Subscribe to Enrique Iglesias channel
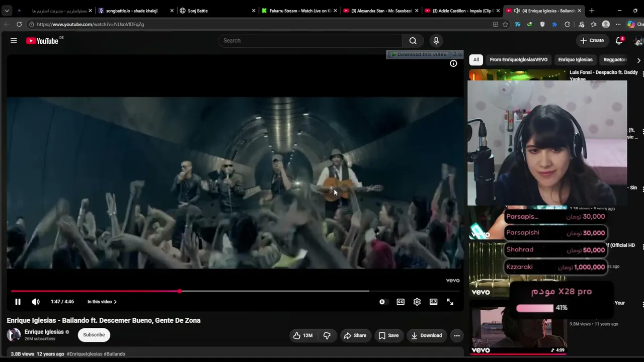This screenshot has width=644, height=362. point(94,335)
